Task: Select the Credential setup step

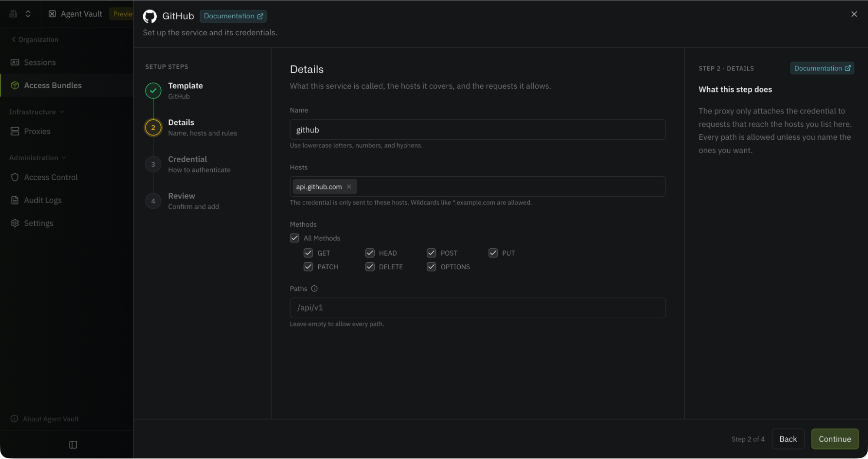Action: (x=188, y=165)
